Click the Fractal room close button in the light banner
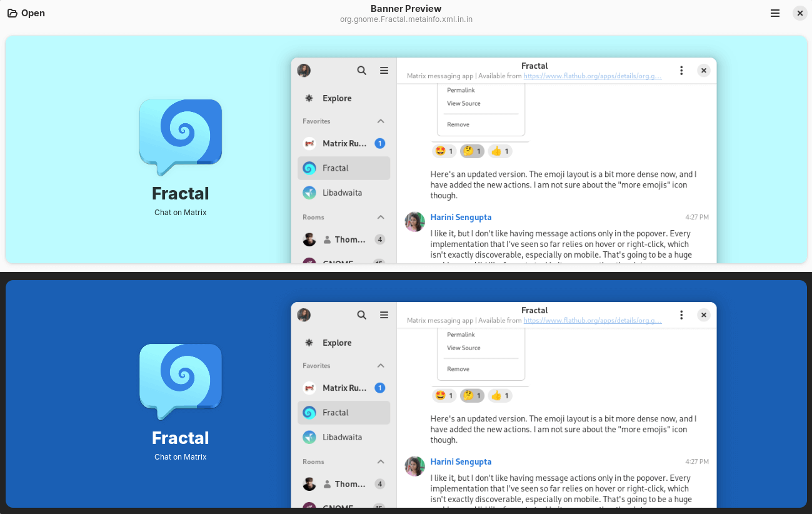Viewport: 812px width, 514px height. point(704,71)
